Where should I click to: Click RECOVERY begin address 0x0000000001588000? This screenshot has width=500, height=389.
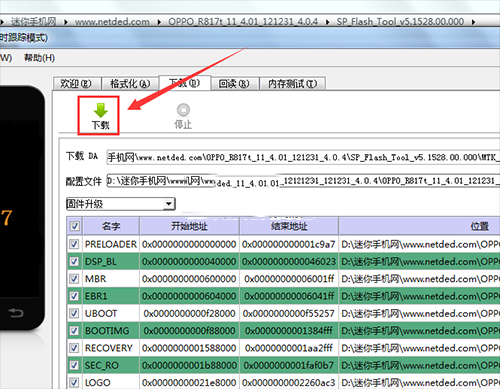coord(189,348)
